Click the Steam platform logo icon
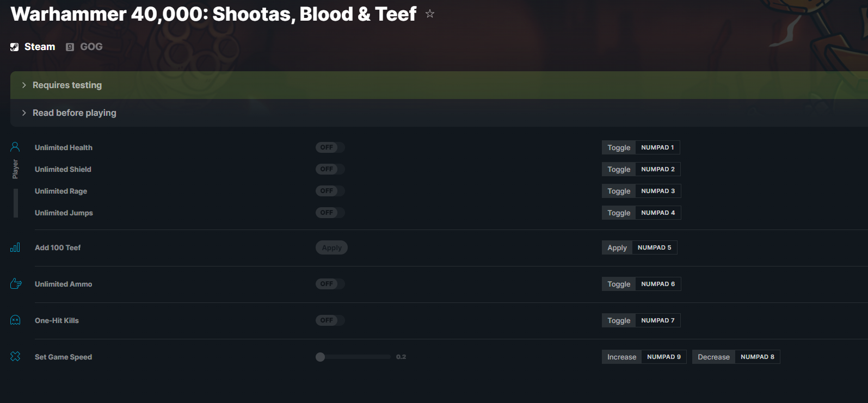 coord(15,47)
